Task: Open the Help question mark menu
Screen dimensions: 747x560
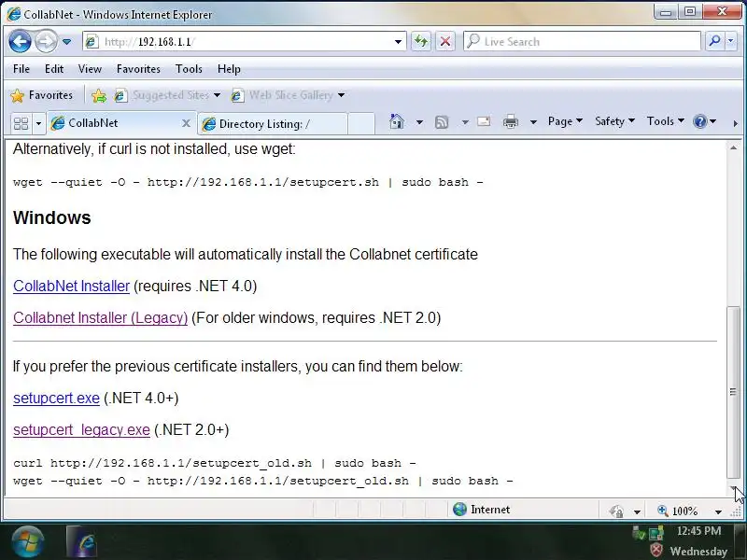Action: 705,121
